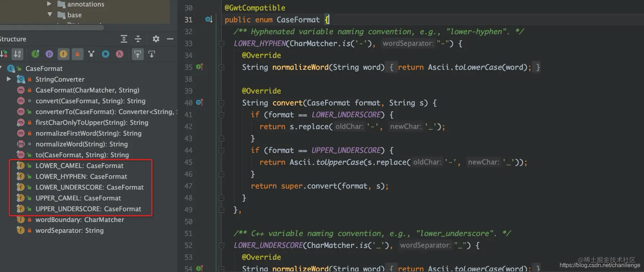
Task: Click the lock icon beside firstCharOnlyToUpper
Action: coord(30,122)
